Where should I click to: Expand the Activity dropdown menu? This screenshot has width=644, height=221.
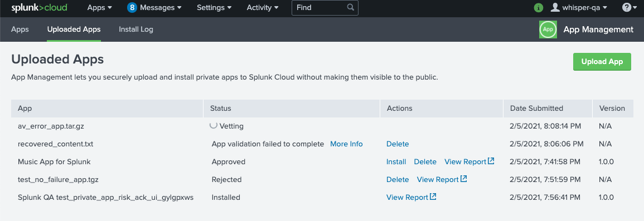[x=263, y=8]
